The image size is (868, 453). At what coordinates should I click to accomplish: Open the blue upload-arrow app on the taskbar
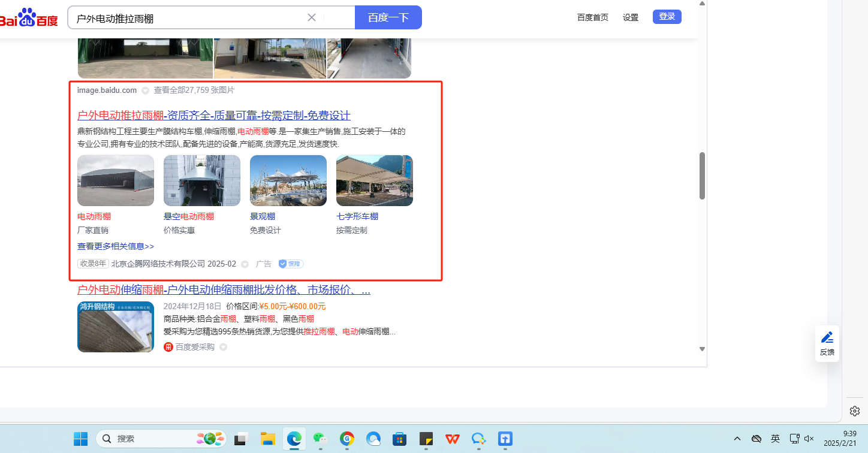505,439
